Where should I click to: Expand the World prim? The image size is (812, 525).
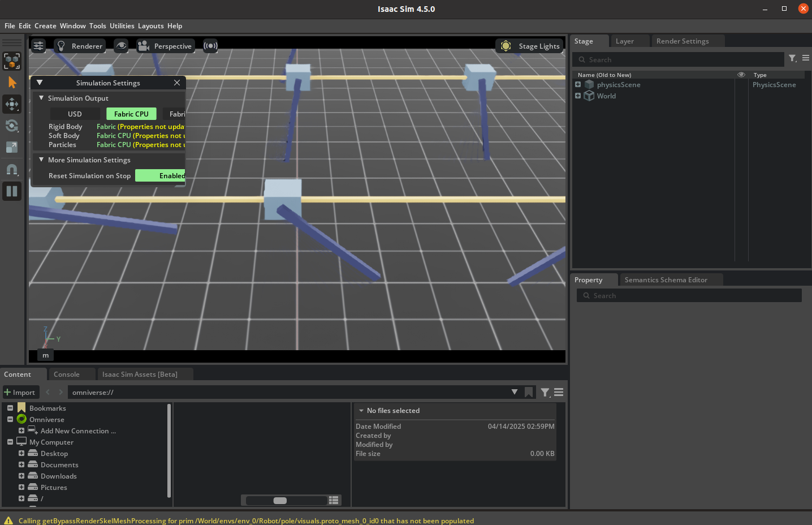(578, 96)
